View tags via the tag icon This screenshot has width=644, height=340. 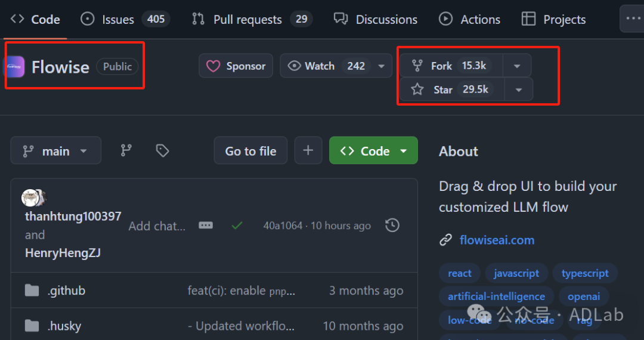(x=162, y=151)
